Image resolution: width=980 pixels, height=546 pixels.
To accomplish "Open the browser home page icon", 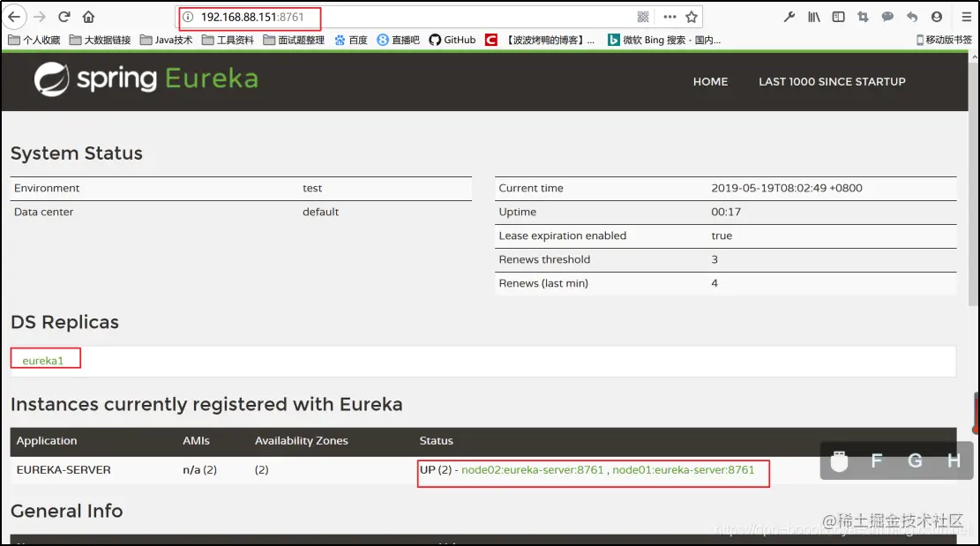I will pyautogui.click(x=89, y=17).
